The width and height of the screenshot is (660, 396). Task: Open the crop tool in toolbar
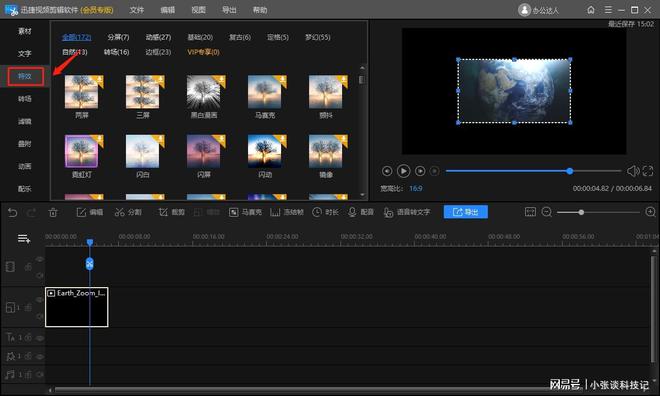click(171, 212)
